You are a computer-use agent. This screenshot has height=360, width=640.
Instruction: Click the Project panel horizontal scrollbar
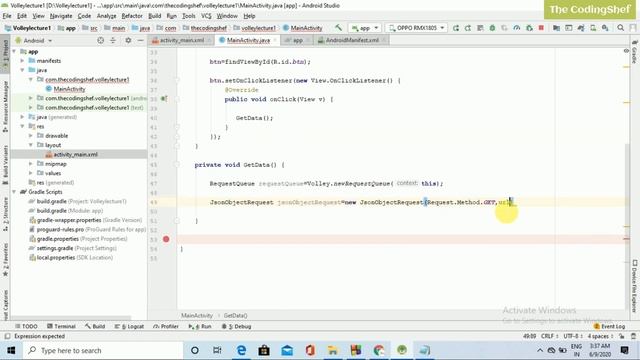(x=70, y=317)
